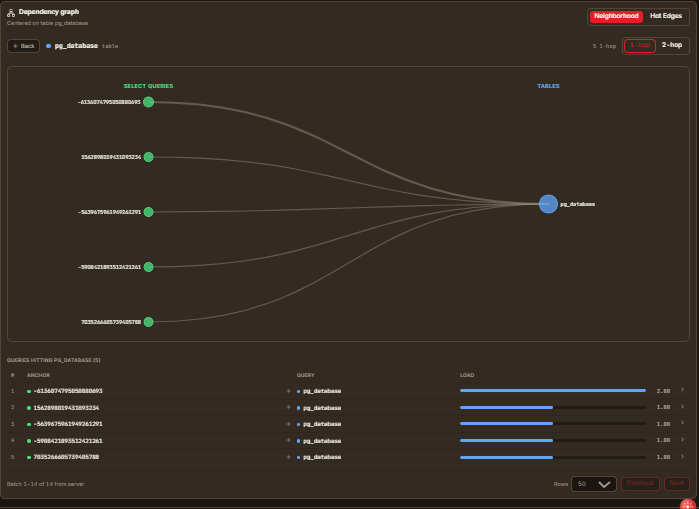Click the green graph node for query -5908421893512421261
This screenshot has width=699, height=509.
pos(148,267)
